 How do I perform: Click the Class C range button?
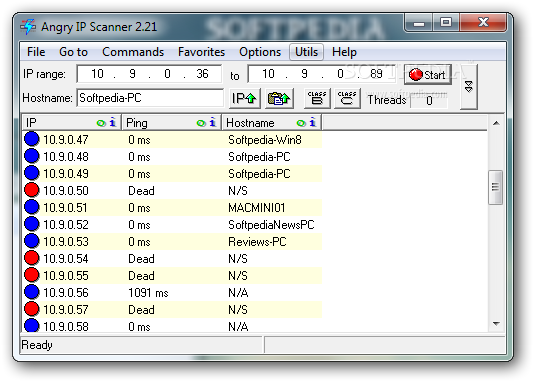347,98
